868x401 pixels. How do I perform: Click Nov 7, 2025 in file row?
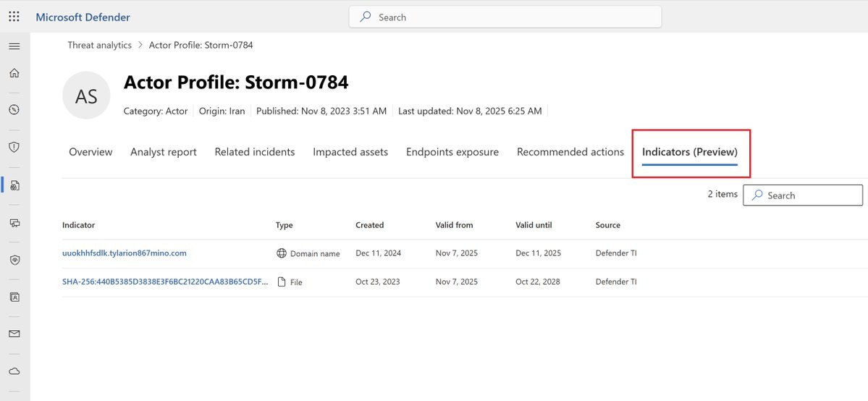pyautogui.click(x=457, y=282)
